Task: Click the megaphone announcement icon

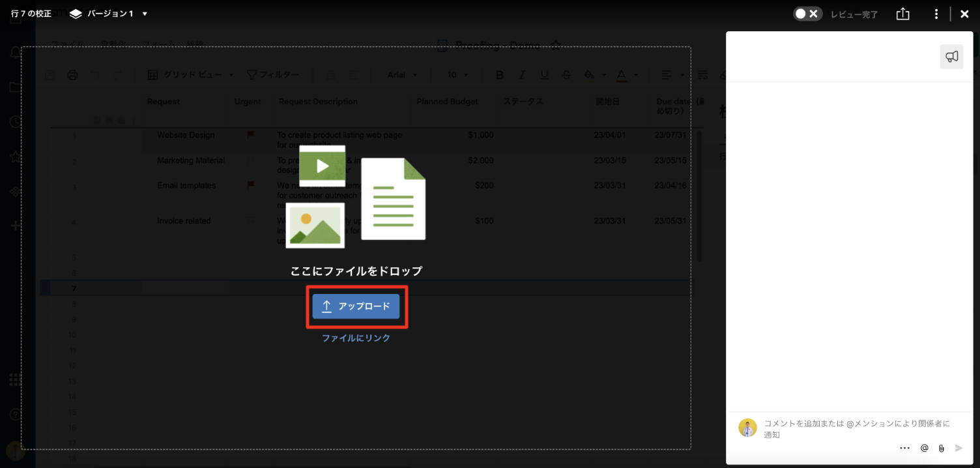Action: pyautogui.click(x=951, y=57)
